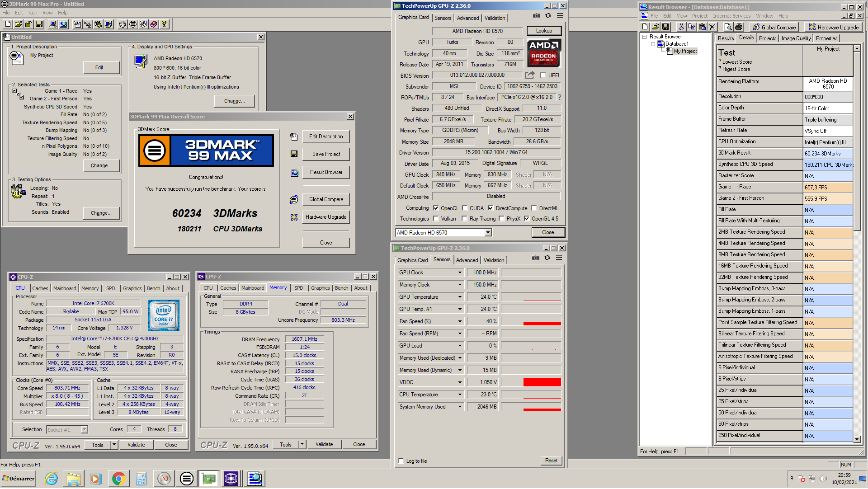Click the Cut scissors icon in Result Browser toolbar
This screenshot has width=868, height=489.
click(681, 27)
